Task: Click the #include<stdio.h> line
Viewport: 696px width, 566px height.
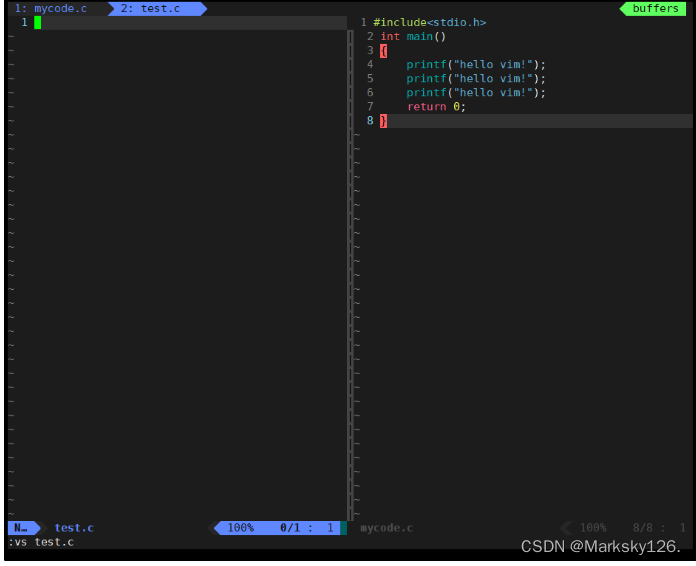Action: coord(430,23)
